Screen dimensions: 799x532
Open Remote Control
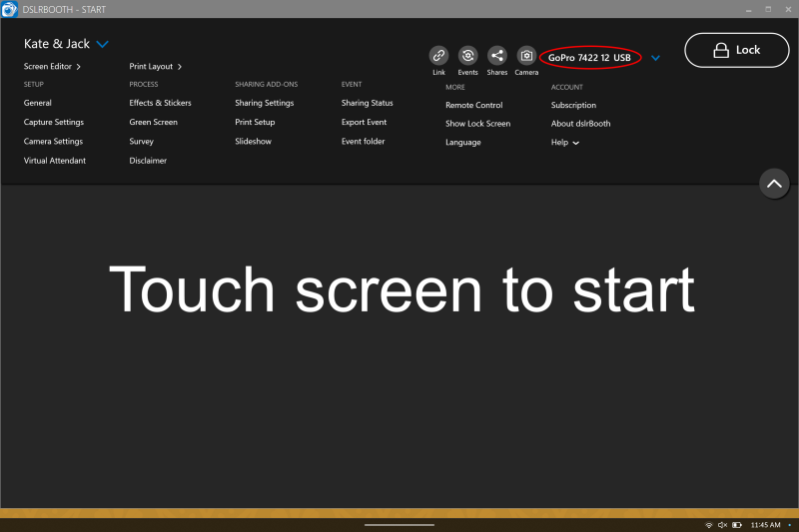click(x=473, y=106)
